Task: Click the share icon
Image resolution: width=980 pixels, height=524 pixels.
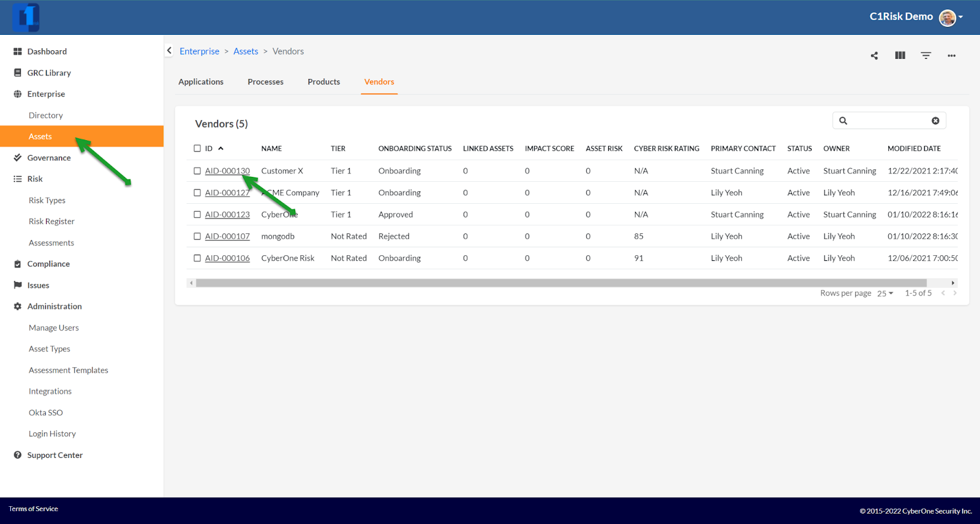Action: tap(874, 56)
